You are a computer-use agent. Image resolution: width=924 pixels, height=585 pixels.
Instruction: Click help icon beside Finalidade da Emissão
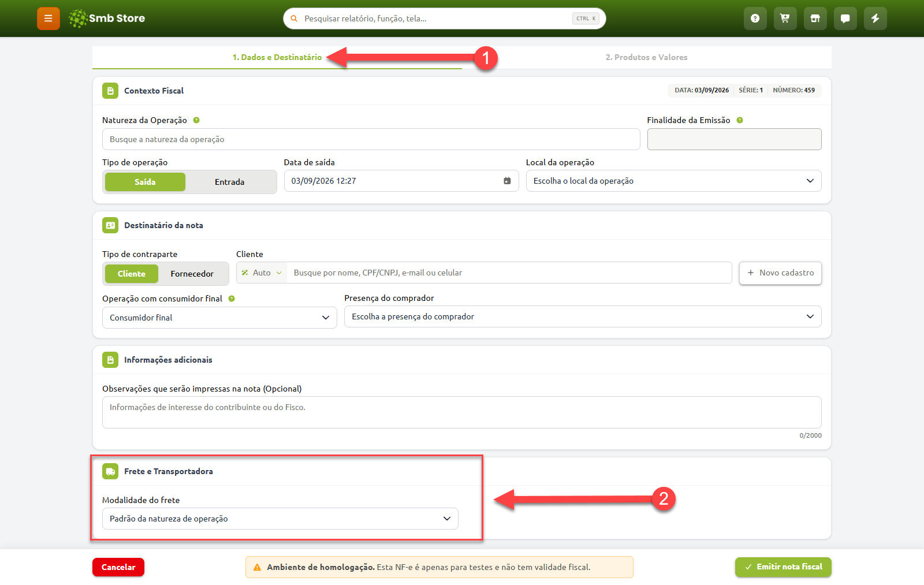(x=740, y=120)
